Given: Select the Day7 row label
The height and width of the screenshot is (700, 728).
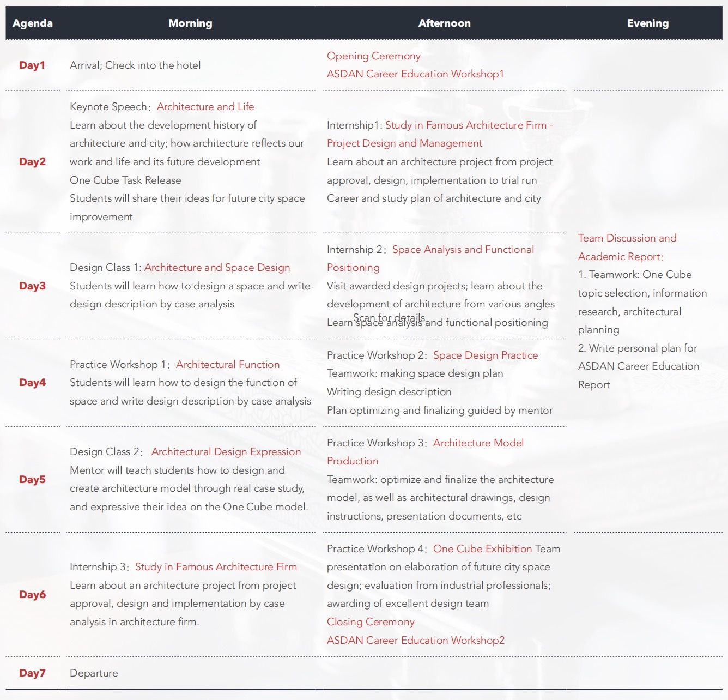Looking at the screenshot, I should click(32, 673).
